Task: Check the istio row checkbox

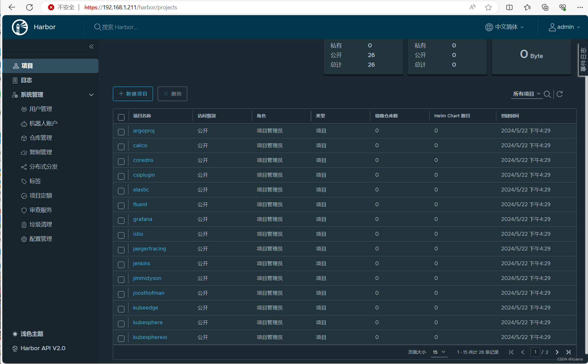Action: coord(121,235)
